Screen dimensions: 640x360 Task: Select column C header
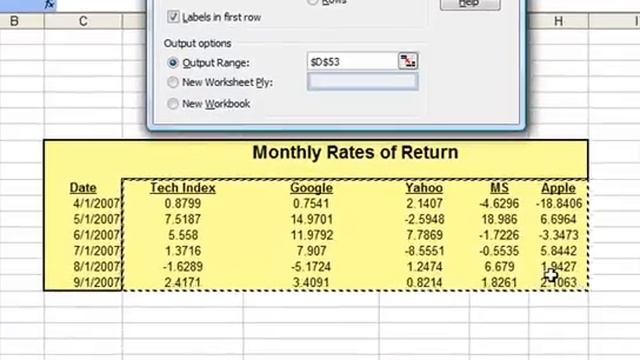pos(83,21)
